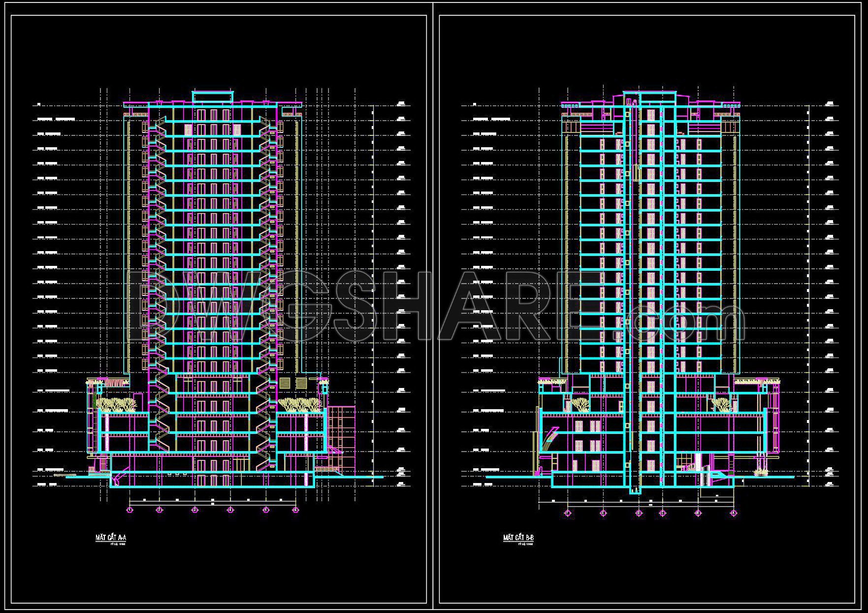This screenshot has height=613, width=868.
Task: Select the right rooftop garden trees in section A-A
Action: click(x=299, y=404)
